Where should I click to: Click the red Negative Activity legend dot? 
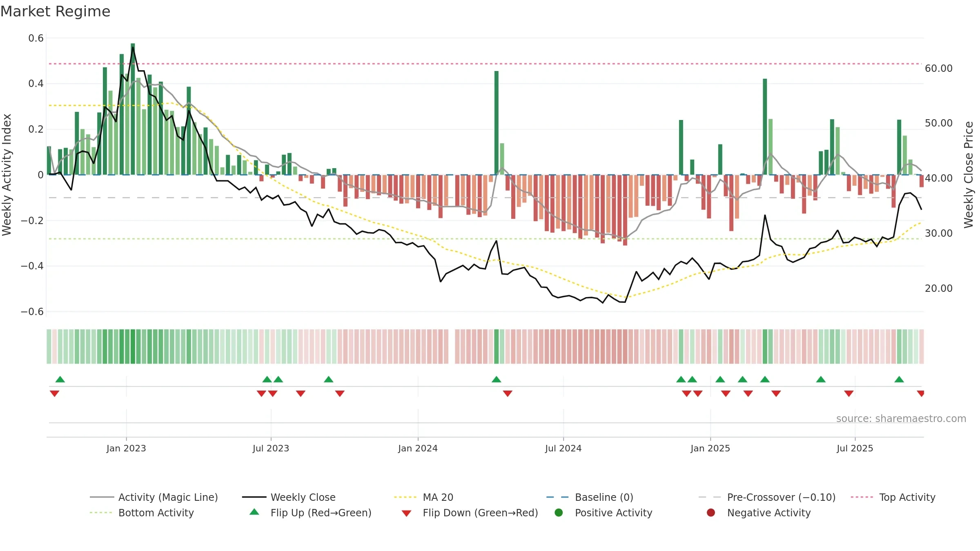tap(711, 512)
